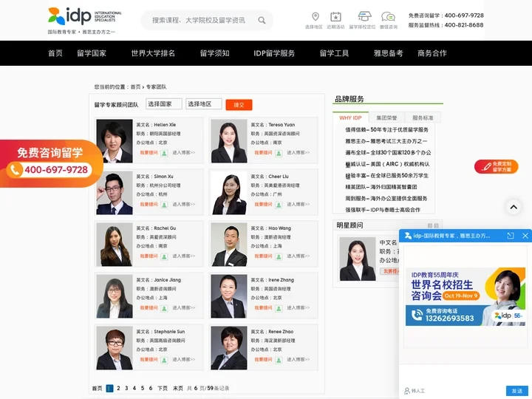
Task: Open the school positioning icon in header
Action: click(x=364, y=16)
